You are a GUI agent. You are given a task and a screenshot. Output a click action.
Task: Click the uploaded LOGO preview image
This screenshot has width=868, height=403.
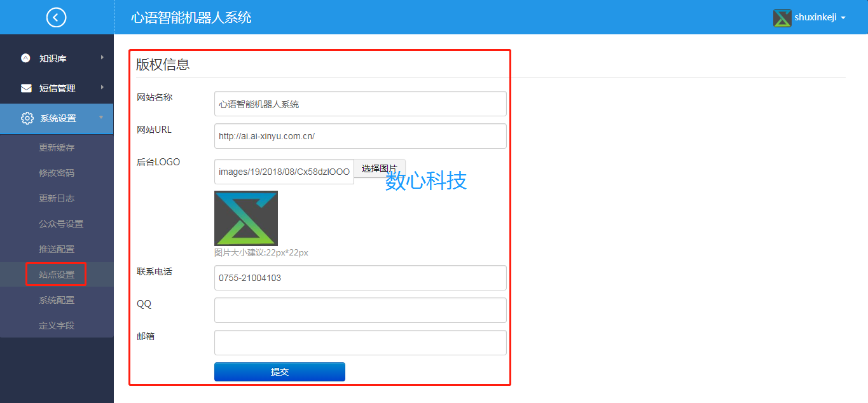(x=245, y=218)
